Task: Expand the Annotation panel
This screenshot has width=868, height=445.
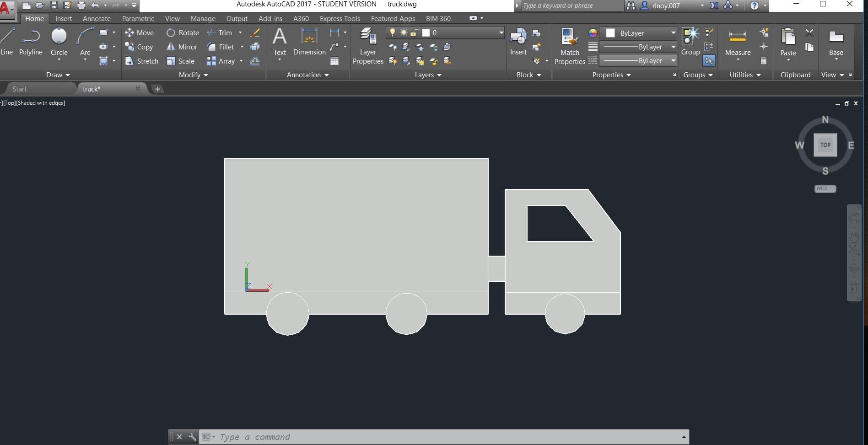Action: coord(307,75)
